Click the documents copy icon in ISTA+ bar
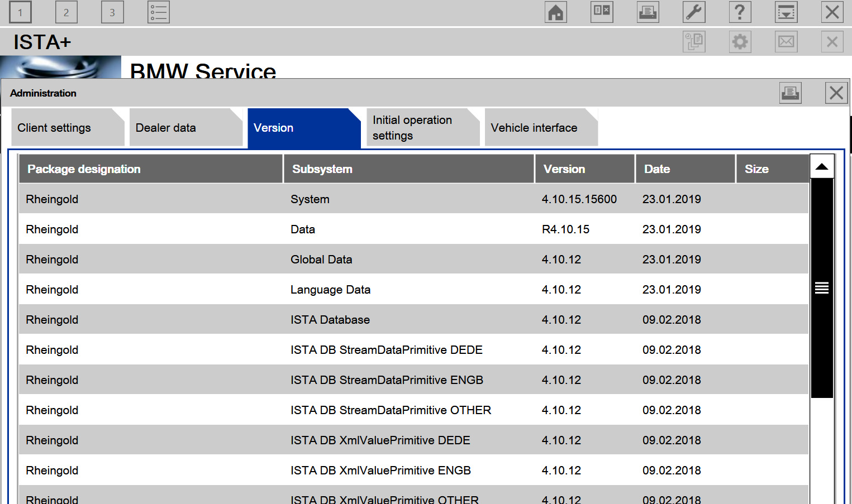852x504 pixels. pos(694,42)
